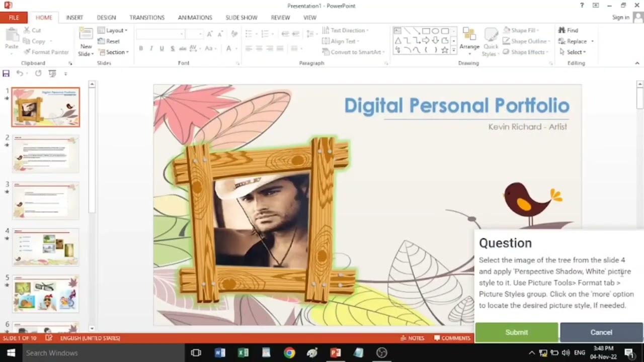Click the Ribbon Display Options icon
Image resolution: width=644 pixels, height=362 pixels.
pos(596,5)
